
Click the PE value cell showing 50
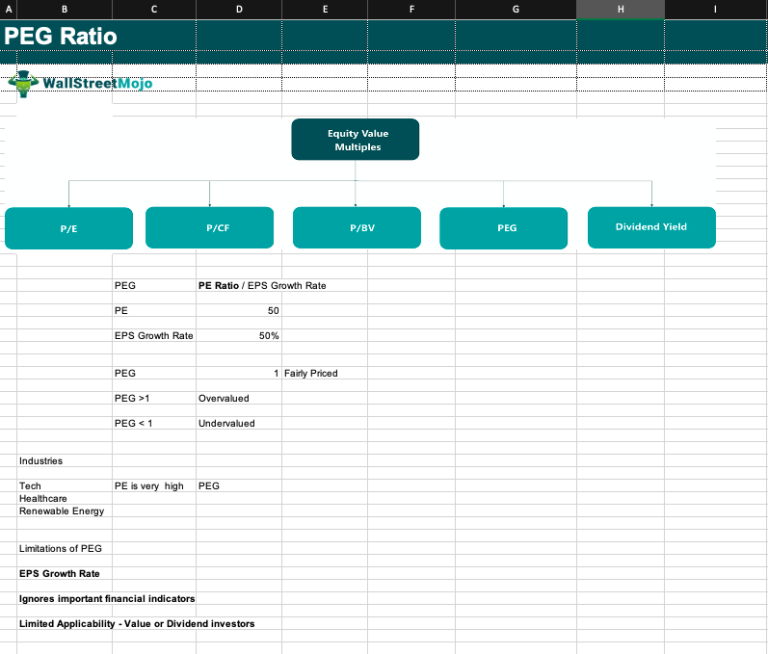point(239,311)
